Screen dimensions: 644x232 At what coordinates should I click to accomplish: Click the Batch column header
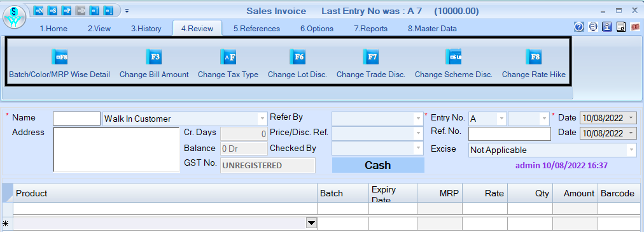[343, 193]
